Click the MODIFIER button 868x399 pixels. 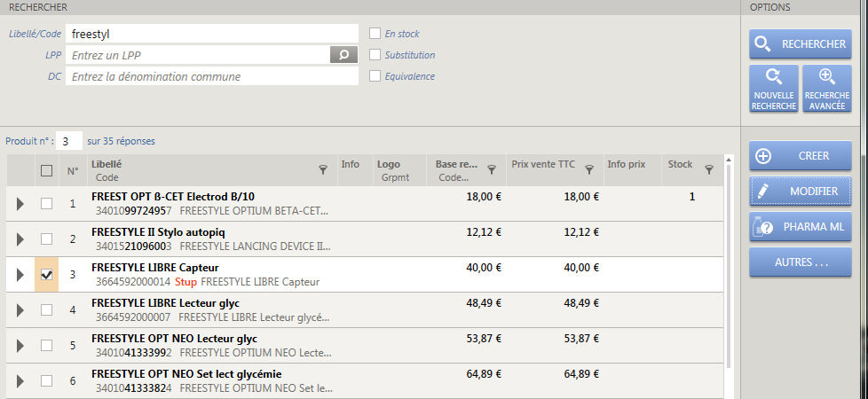pos(801,191)
